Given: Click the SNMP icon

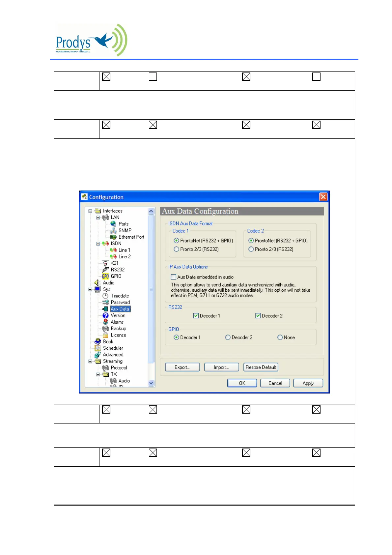Looking at the screenshot, I should tap(113, 230).
